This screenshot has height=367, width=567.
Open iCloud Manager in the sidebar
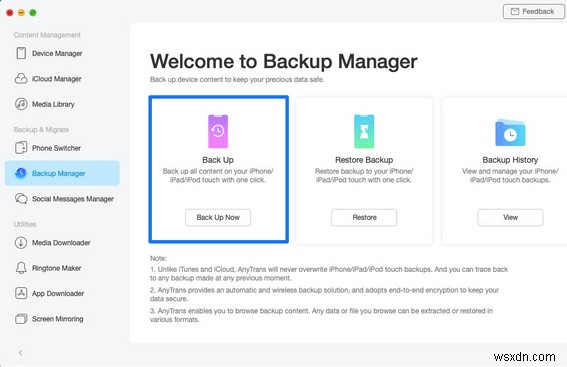tap(62, 79)
